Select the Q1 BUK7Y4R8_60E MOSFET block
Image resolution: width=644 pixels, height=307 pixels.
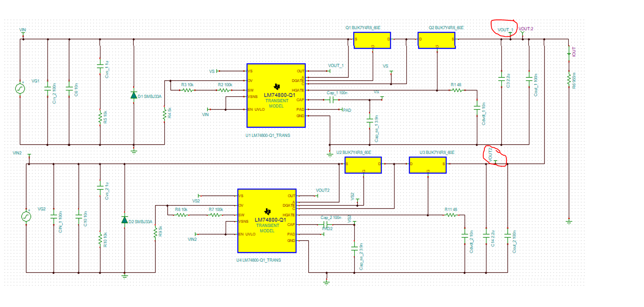(373, 41)
